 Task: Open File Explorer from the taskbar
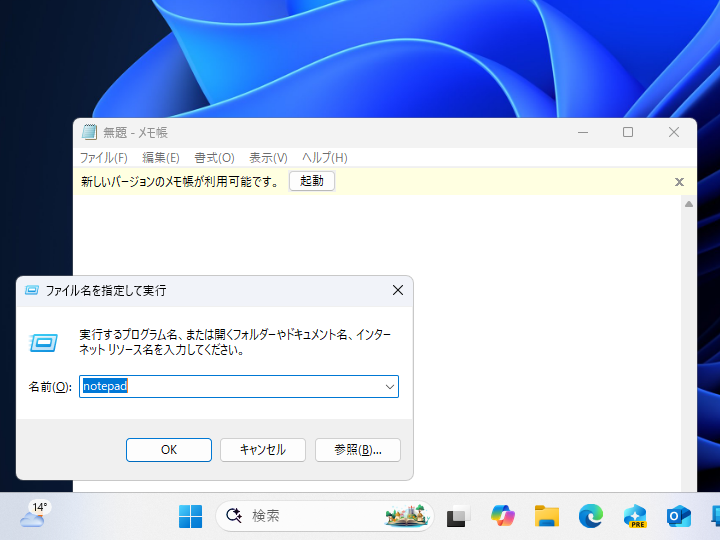546,516
